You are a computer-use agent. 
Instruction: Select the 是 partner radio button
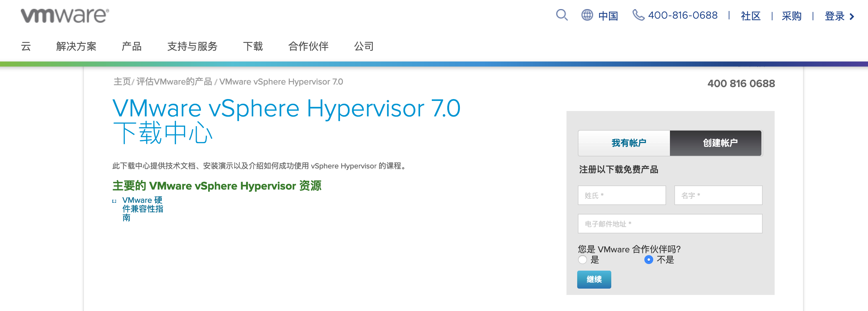point(582,260)
